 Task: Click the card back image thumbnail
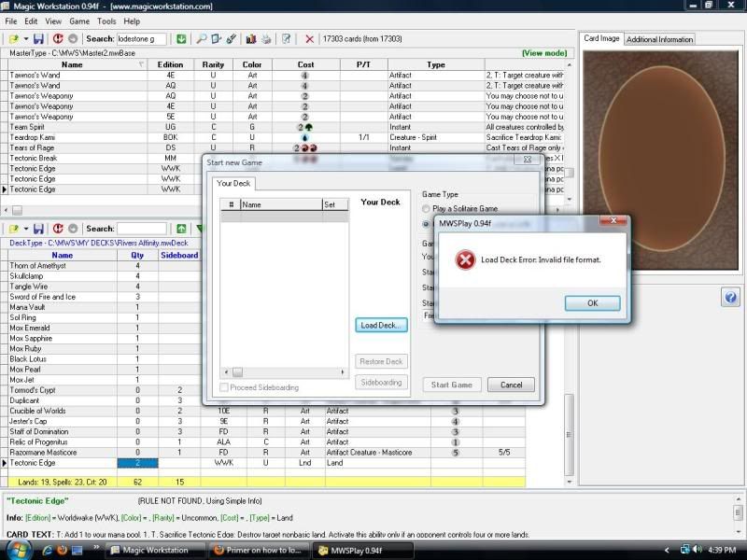661,161
